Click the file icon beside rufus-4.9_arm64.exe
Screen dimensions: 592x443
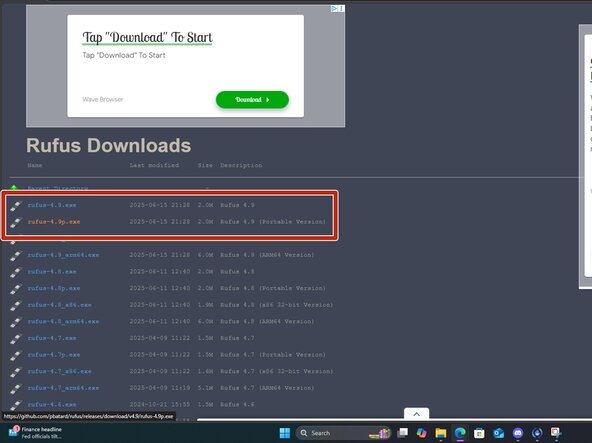point(15,255)
